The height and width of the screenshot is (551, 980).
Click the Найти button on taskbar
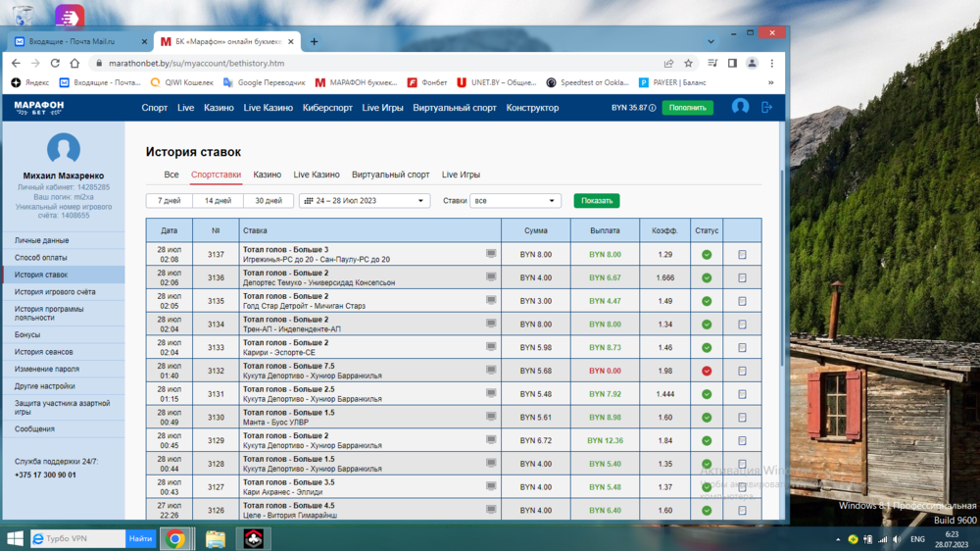click(x=140, y=538)
